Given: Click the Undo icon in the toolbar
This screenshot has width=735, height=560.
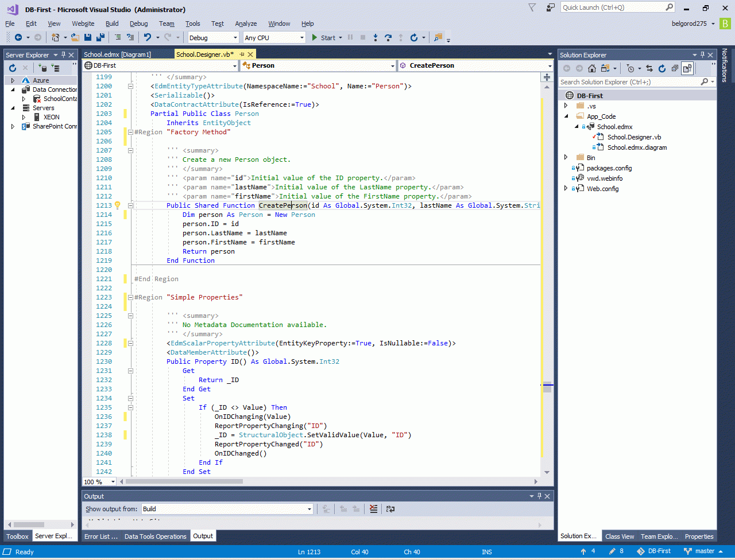Looking at the screenshot, I should click(x=148, y=37).
